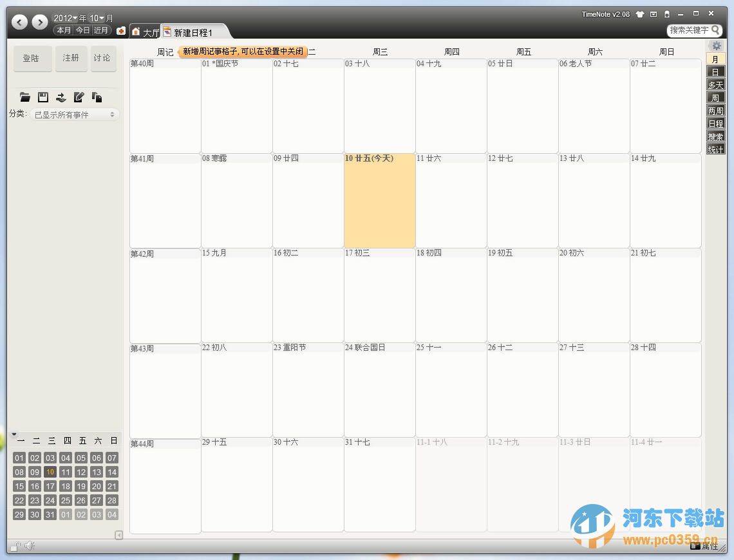Go to previous month with the left arrow
The image size is (734, 560).
tap(19, 21)
